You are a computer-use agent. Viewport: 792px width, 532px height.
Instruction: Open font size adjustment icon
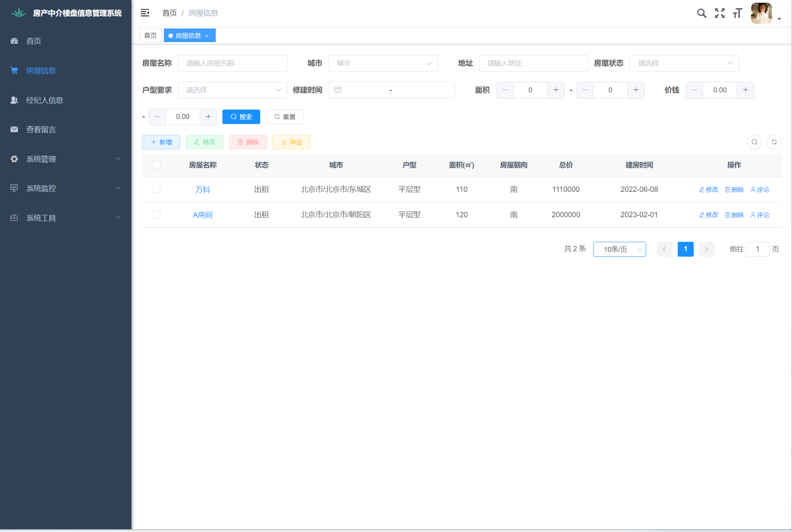[x=737, y=13]
